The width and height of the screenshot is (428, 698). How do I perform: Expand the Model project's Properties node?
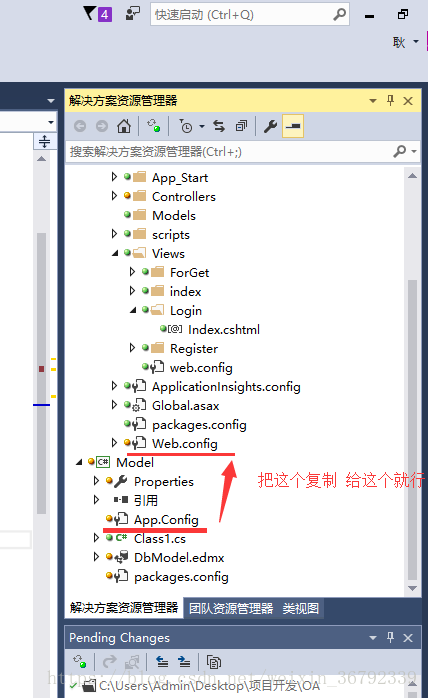(96, 481)
